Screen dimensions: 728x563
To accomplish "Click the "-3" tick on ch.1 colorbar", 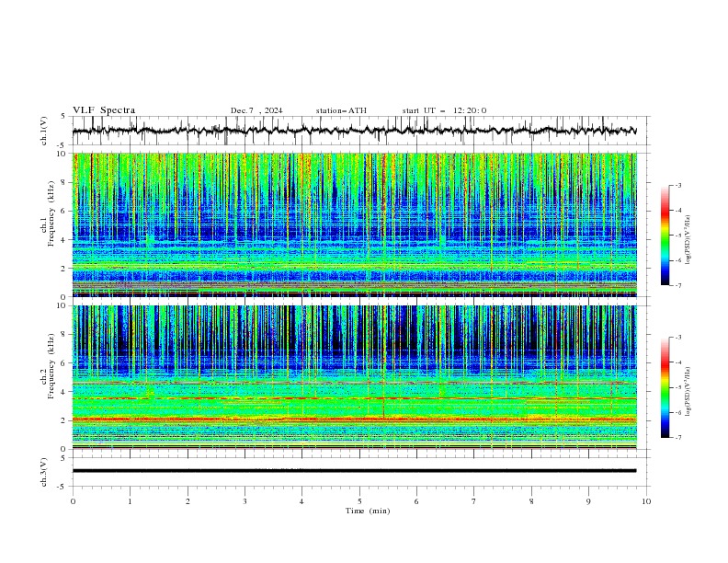I will point(678,185).
